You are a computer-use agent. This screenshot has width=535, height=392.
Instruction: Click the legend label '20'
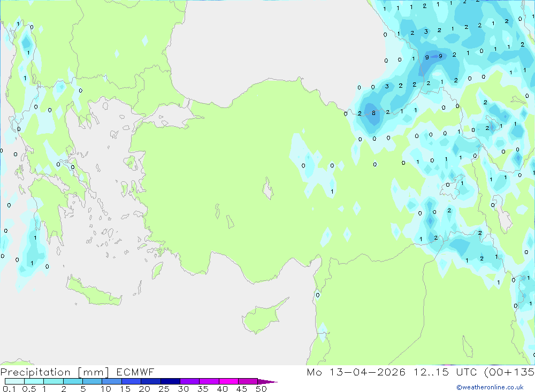[144, 389]
